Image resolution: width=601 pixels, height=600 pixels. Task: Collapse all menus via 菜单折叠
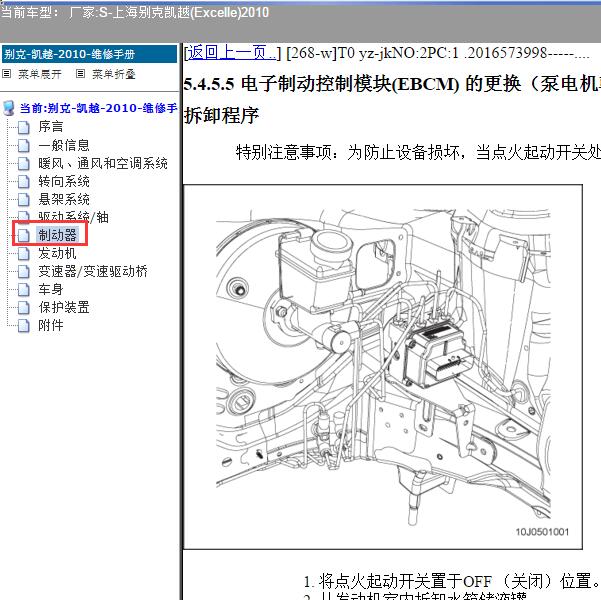click(114, 74)
